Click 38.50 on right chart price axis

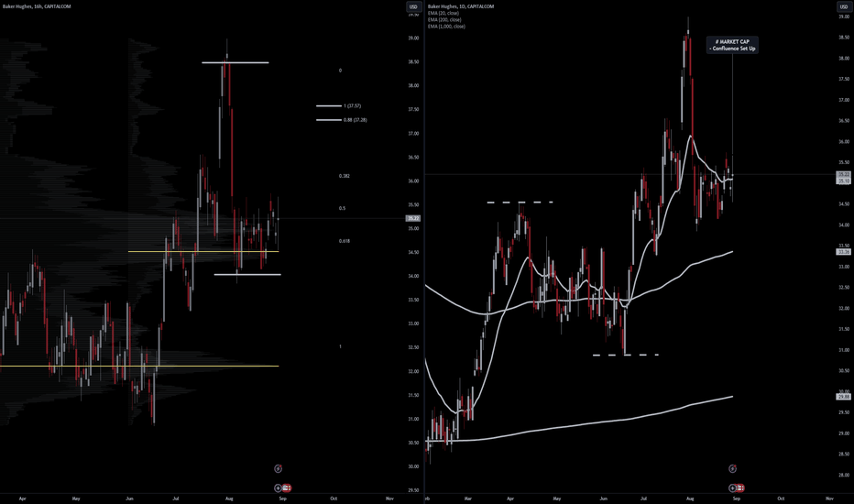(844, 38)
